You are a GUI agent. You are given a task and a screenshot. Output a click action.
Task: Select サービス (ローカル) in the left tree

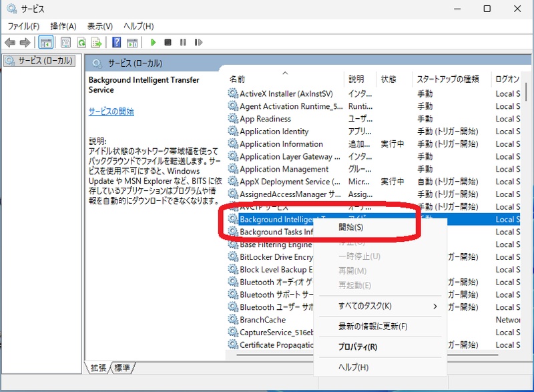click(x=39, y=61)
